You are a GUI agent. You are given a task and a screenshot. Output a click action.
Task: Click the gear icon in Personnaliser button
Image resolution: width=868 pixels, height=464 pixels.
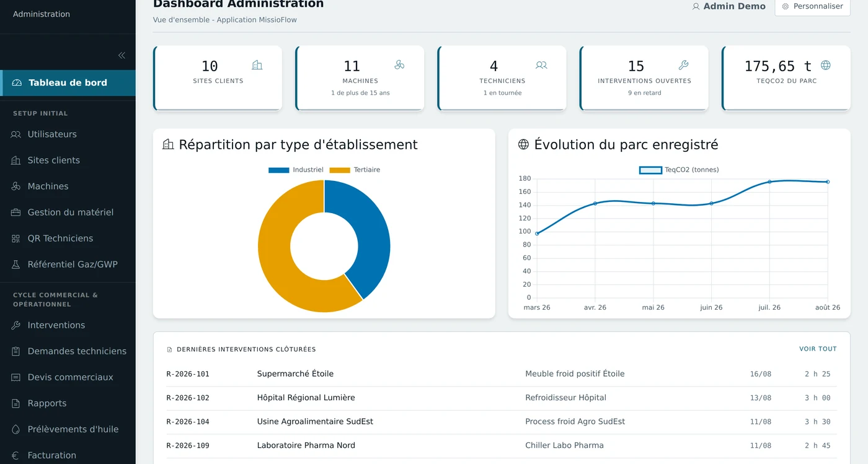[786, 6]
